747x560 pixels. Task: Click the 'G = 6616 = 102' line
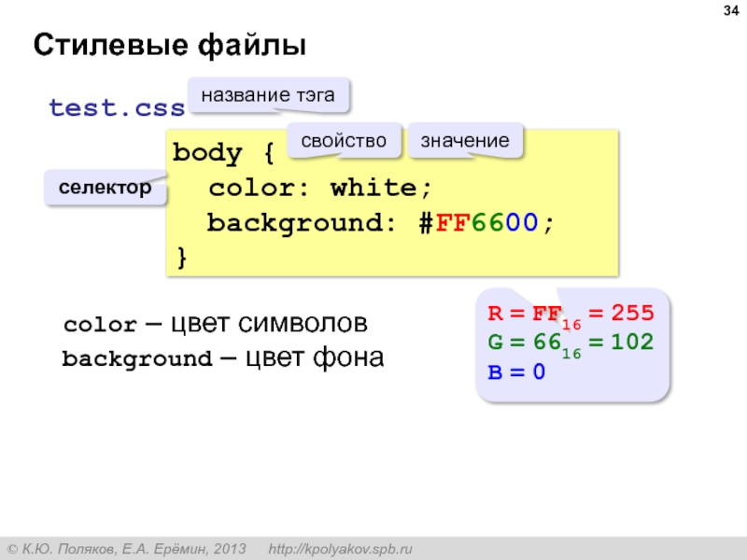pos(571,344)
